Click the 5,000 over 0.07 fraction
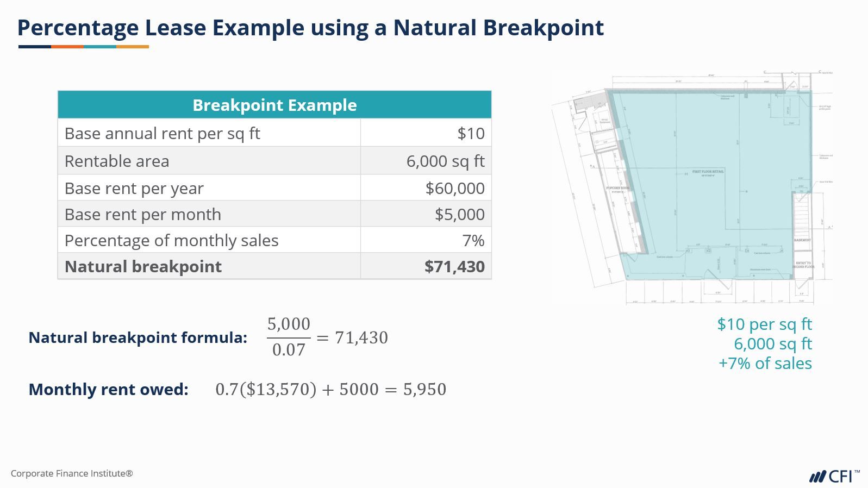 point(289,337)
